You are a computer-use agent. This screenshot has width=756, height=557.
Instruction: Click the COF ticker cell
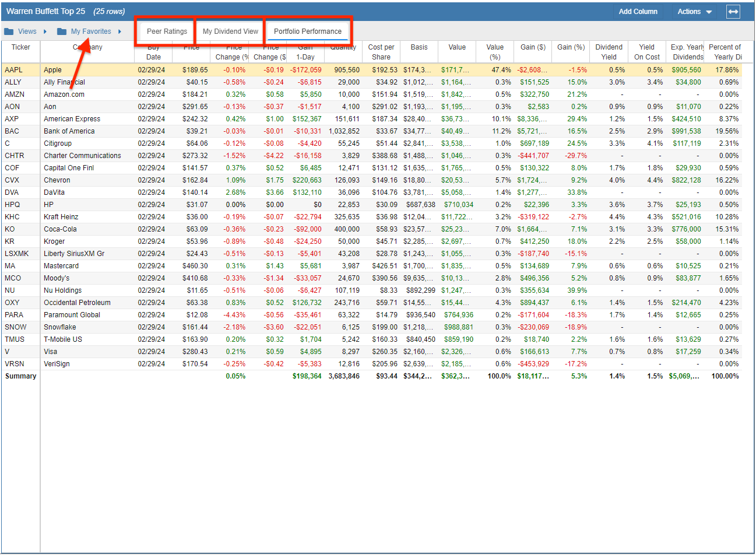point(12,168)
